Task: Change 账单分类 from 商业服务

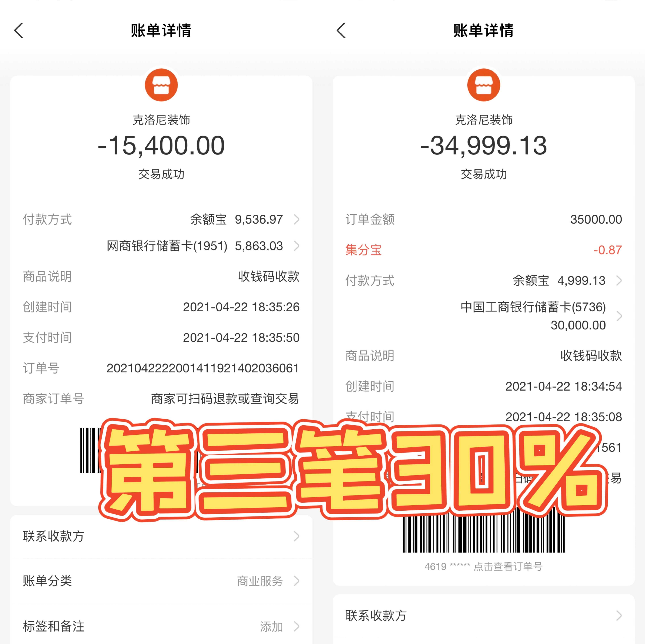Action: pos(161,581)
